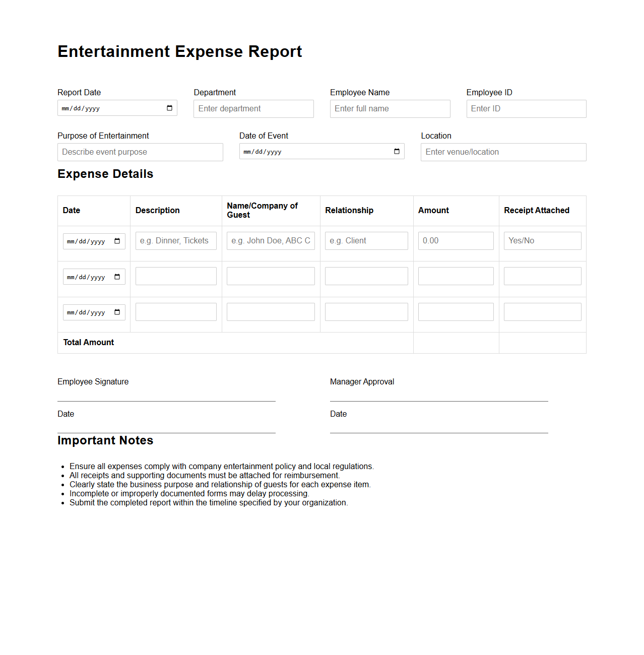Select first row Name/Company of Guest field
The width and height of the screenshot is (644, 655).
271,241
